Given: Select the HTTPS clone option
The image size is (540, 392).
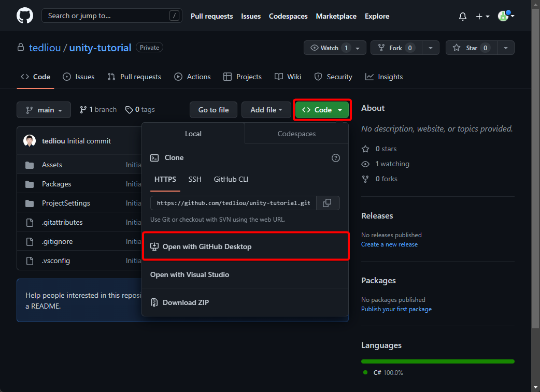Looking at the screenshot, I should (165, 179).
